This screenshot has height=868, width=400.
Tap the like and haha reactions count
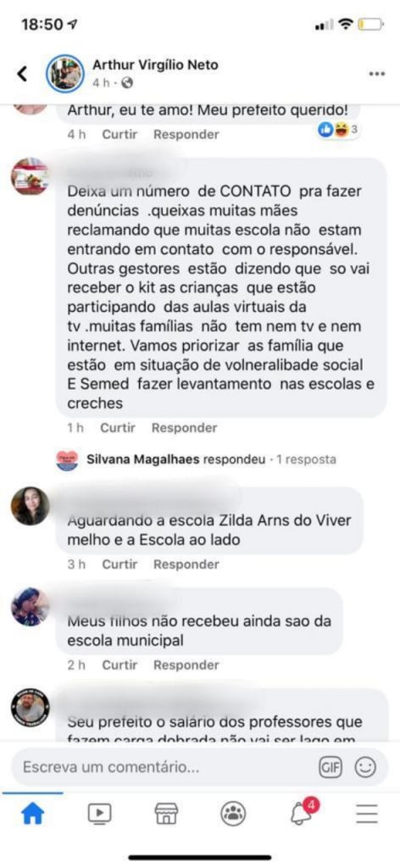(x=339, y=130)
